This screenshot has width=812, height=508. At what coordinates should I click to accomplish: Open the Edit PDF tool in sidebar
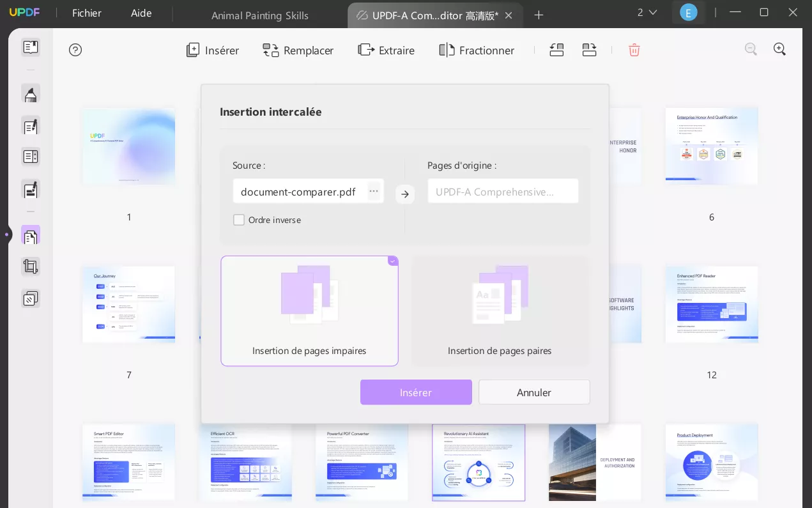pos(31,126)
